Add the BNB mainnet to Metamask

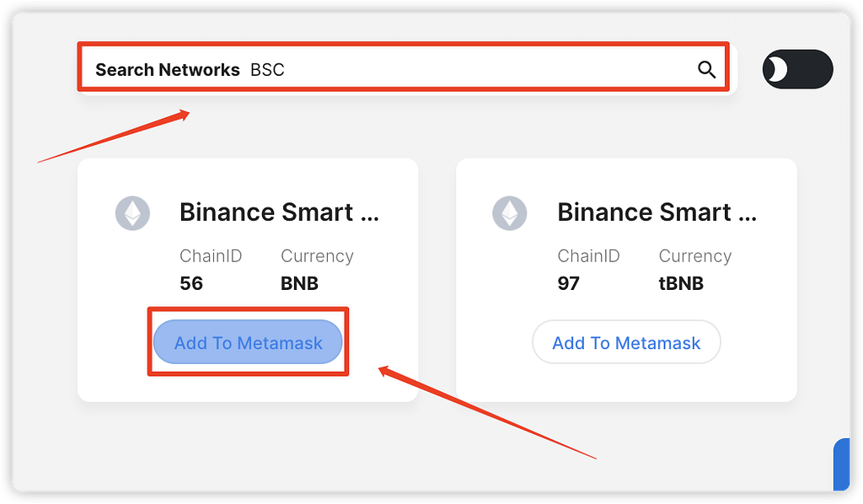coord(248,342)
